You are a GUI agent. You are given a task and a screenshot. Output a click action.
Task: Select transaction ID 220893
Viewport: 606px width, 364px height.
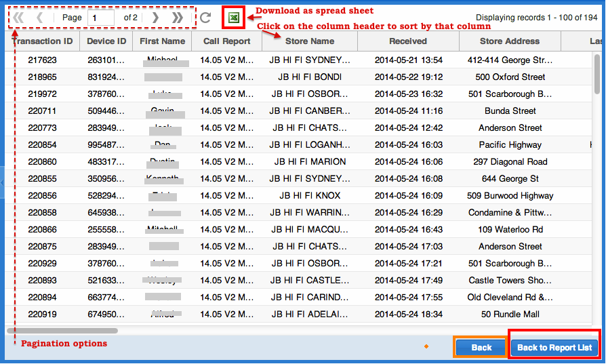pos(42,281)
